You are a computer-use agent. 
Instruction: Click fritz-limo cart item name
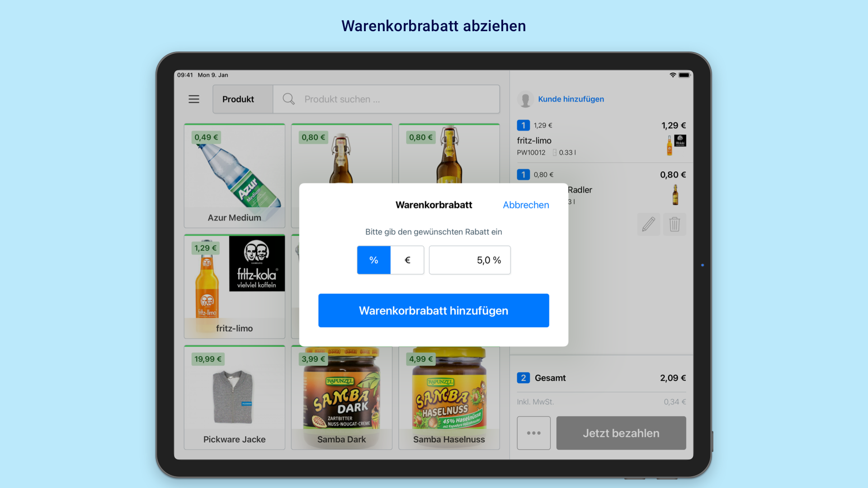(534, 141)
